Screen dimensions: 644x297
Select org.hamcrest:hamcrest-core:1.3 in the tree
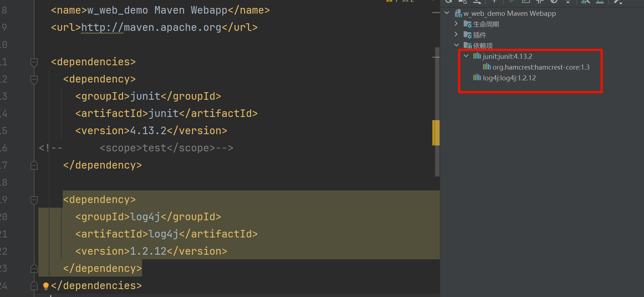541,67
